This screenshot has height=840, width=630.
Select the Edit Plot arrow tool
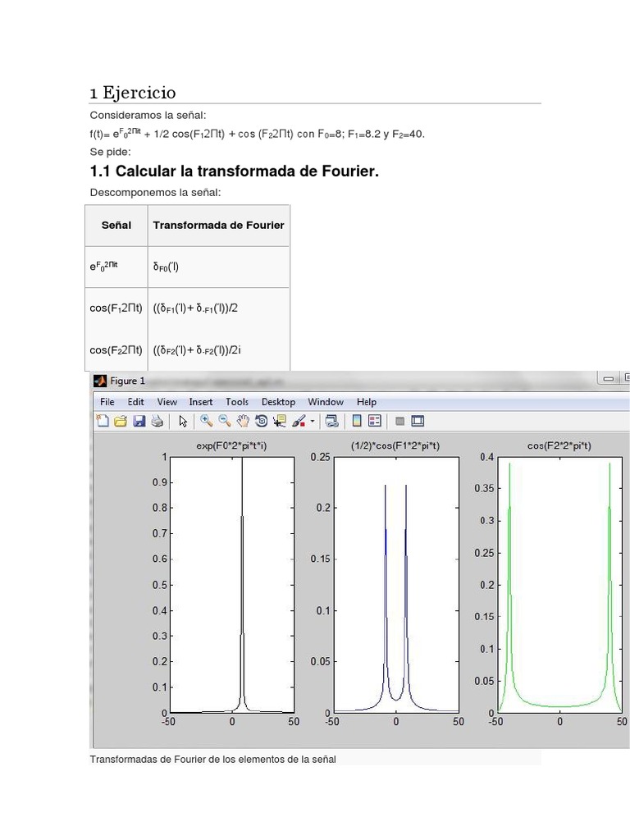pos(183,421)
